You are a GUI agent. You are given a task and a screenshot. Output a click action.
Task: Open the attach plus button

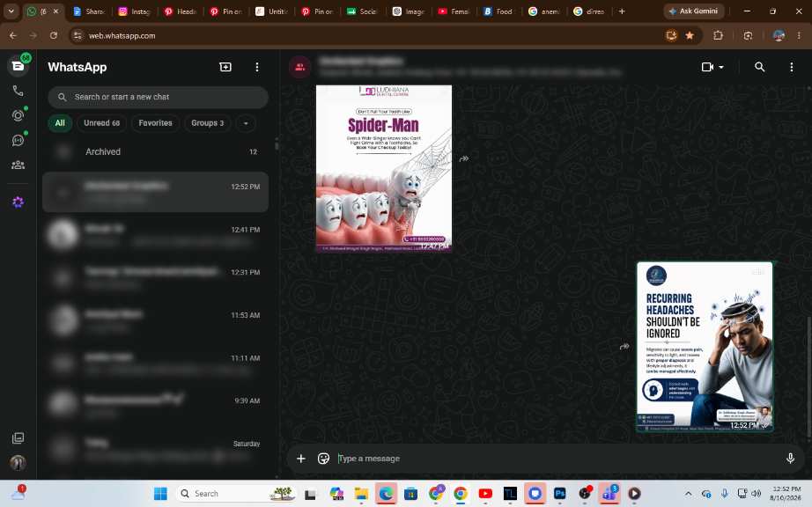[x=301, y=459]
